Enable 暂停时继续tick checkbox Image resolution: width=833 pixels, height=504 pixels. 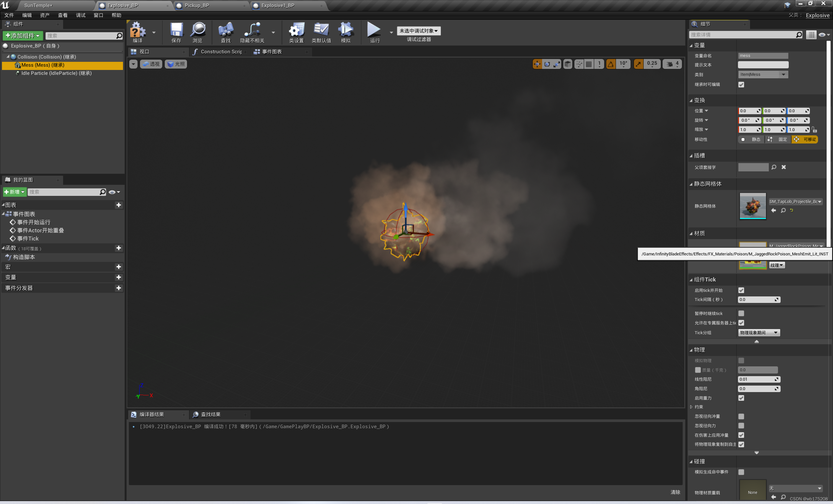point(741,313)
